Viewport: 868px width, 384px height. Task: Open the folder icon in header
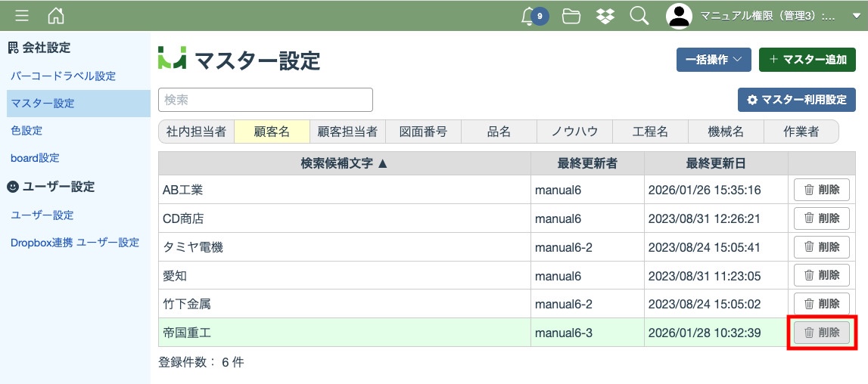[571, 16]
